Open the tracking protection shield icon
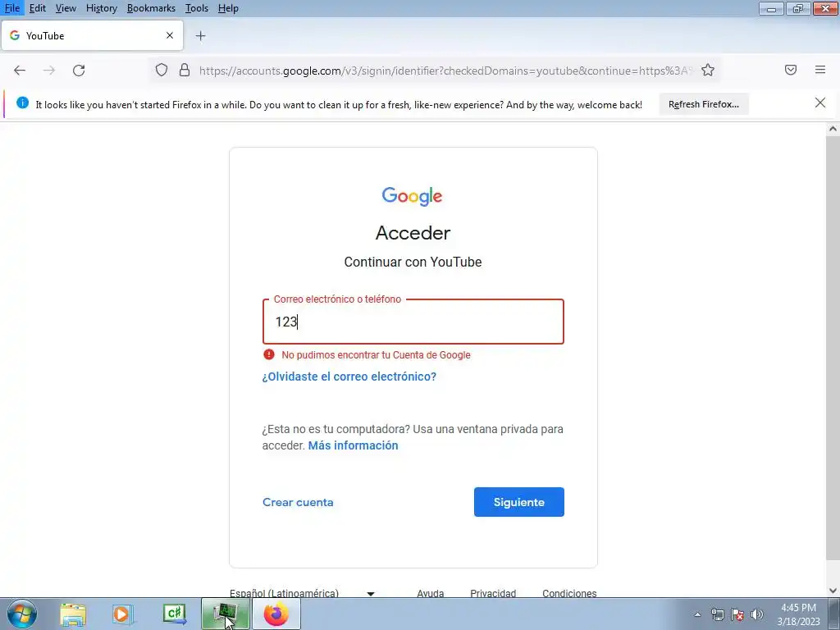Image resolution: width=840 pixels, height=630 pixels. pos(162,71)
